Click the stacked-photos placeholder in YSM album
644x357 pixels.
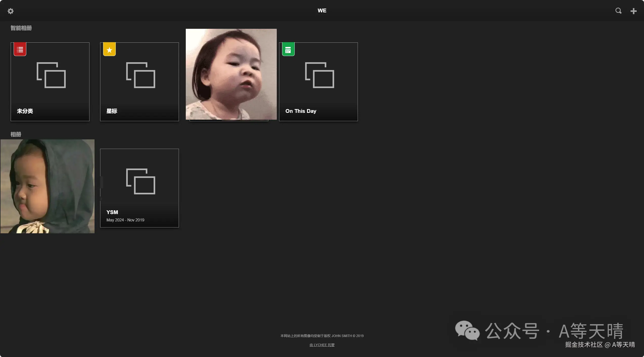[x=141, y=181]
